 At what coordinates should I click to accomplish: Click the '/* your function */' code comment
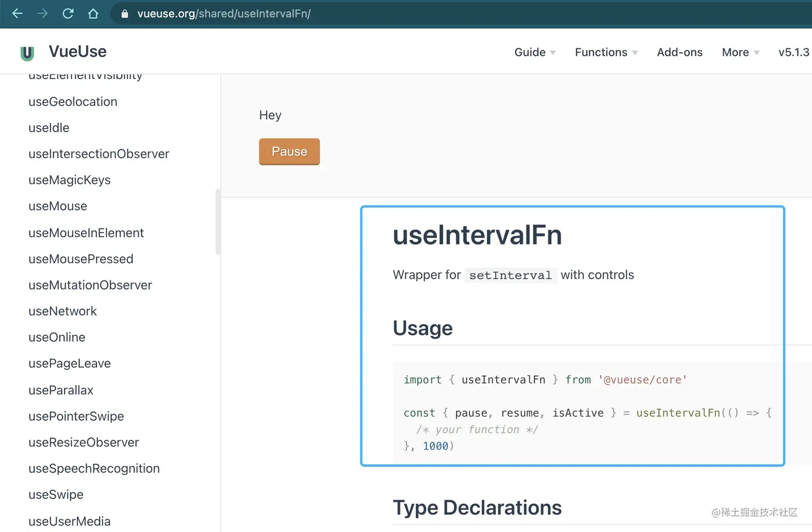pyautogui.click(x=477, y=429)
